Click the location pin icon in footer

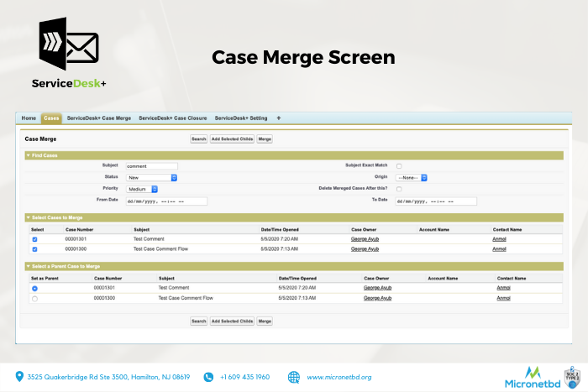point(18,377)
